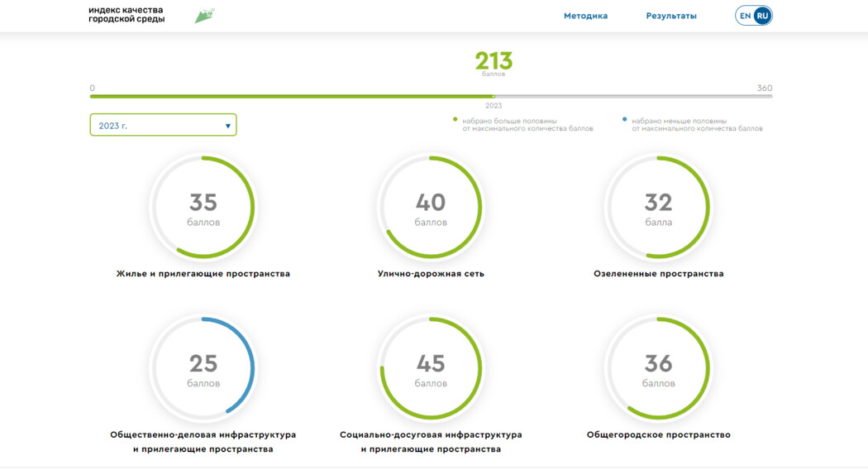The image size is (868, 470).
Task: Click the scale maximum value 360
Action: pyautogui.click(x=765, y=88)
